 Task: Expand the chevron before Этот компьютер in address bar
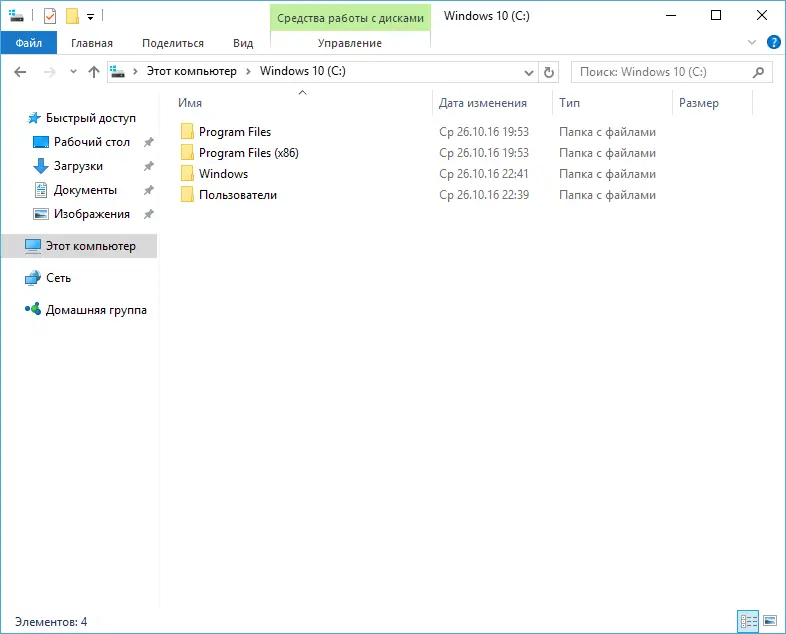(135, 72)
